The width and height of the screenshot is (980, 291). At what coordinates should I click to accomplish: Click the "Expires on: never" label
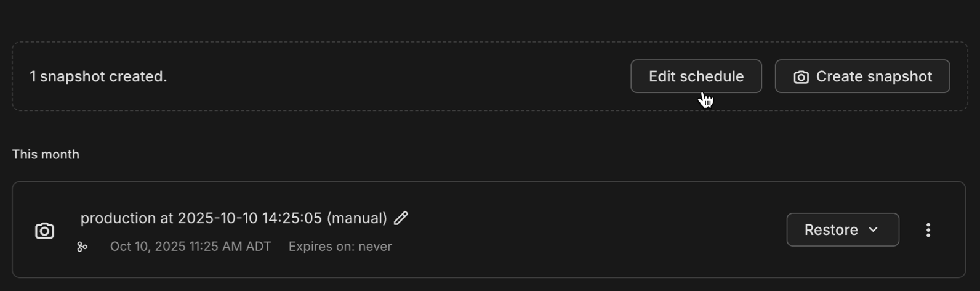coord(340,247)
